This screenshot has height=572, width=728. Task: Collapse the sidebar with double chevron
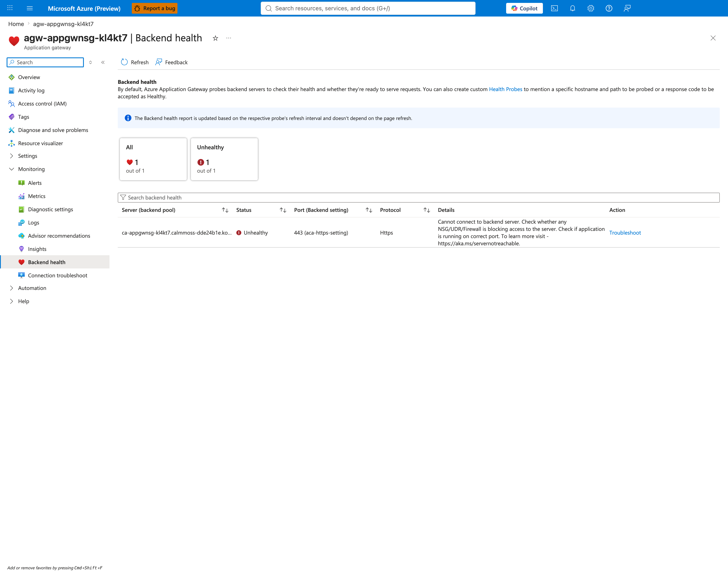point(103,62)
